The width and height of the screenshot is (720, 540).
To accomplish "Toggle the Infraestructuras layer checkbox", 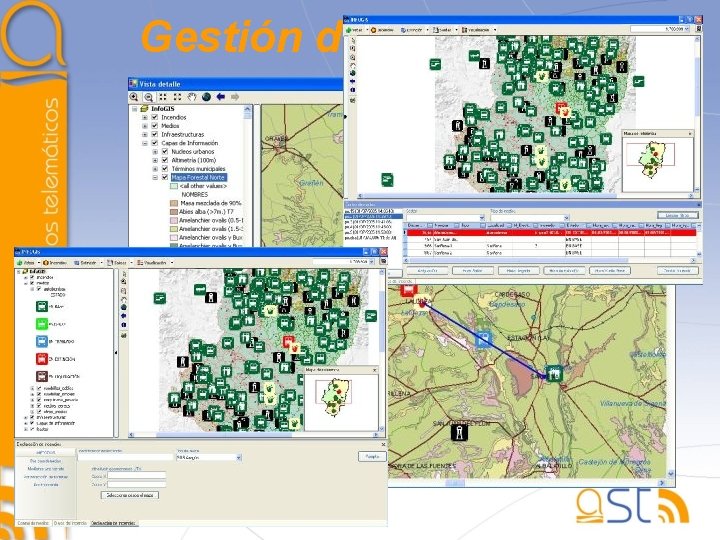I will (x=155, y=135).
